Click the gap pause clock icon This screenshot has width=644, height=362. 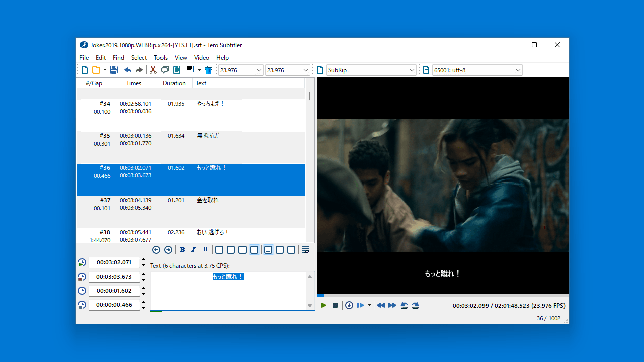point(82,305)
